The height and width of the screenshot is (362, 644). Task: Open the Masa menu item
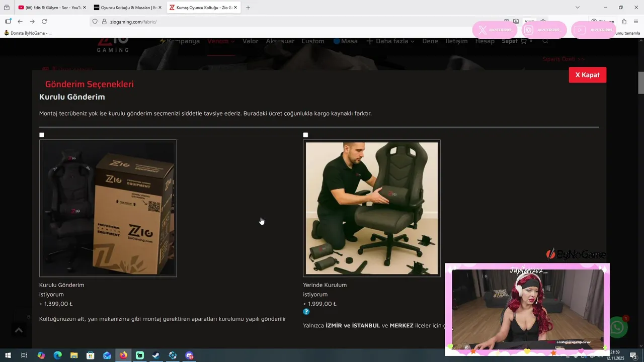click(345, 41)
